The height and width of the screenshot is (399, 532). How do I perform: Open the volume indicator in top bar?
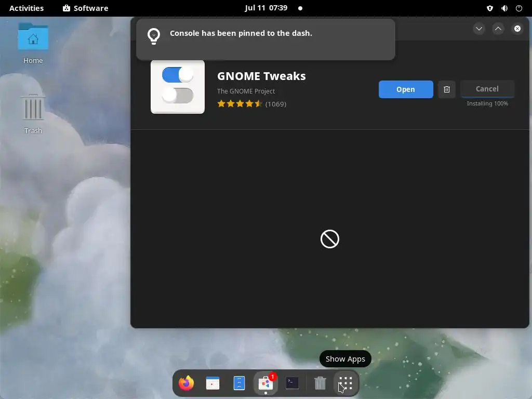pos(504,8)
